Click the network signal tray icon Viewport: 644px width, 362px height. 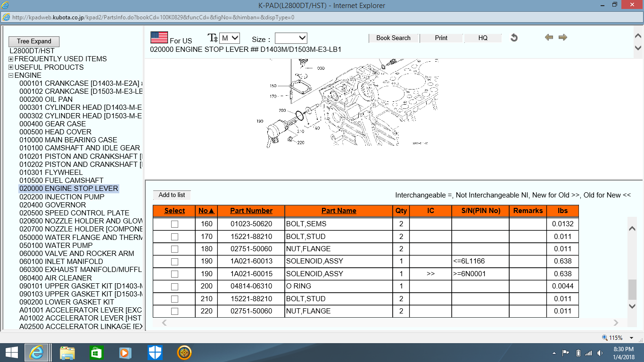tap(588, 353)
